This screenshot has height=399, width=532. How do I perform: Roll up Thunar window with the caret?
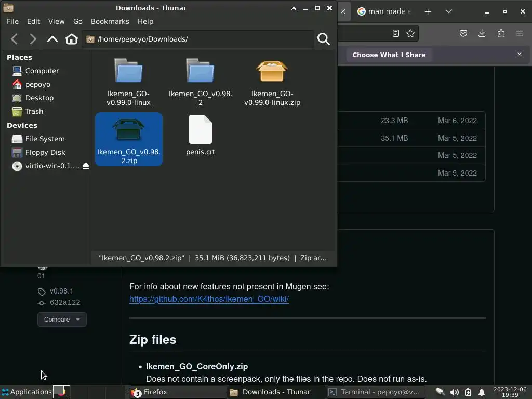[x=294, y=8]
